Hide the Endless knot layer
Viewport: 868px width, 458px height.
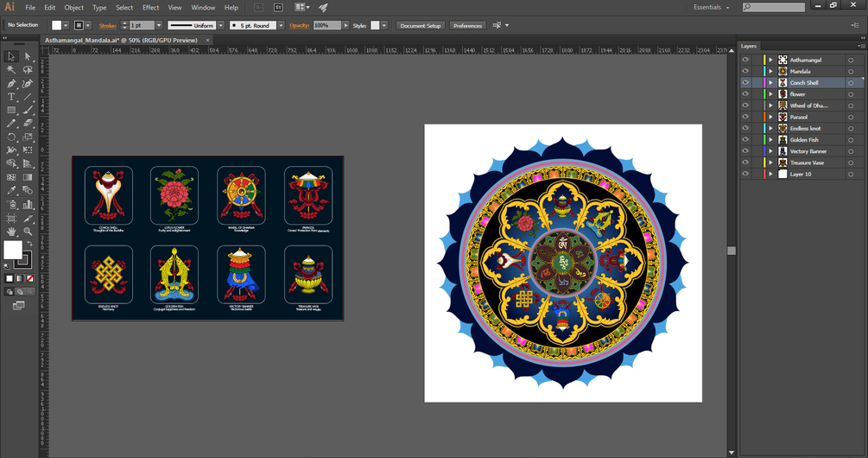coord(745,129)
